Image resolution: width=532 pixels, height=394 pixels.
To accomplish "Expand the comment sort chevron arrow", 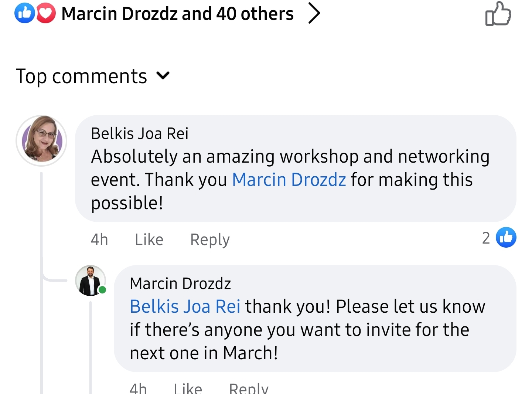I will point(163,76).
